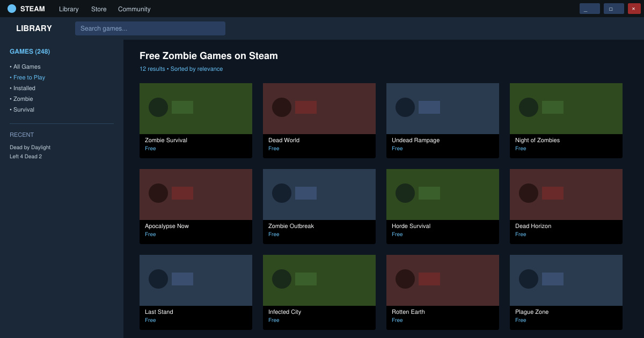644x338 pixels.
Task: Open Zombie Survival game thumbnail
Action: pyautogui.click(x=196, y=108)
